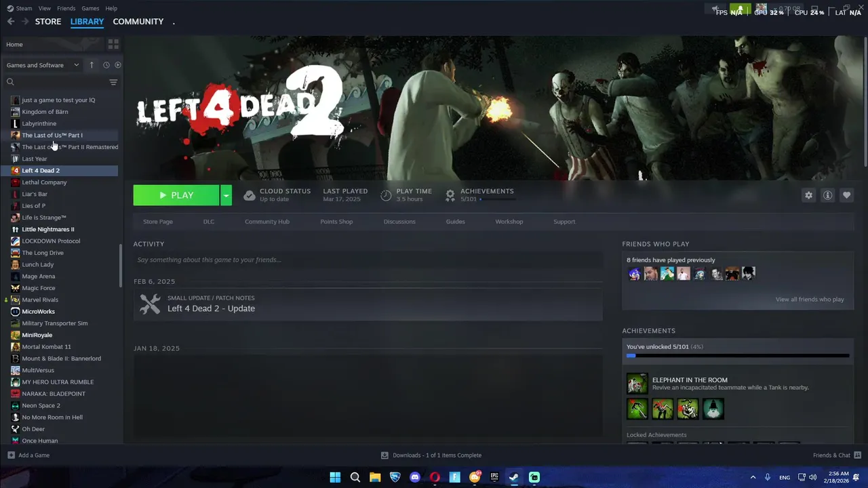Viewport: 868px width, 488px height.
Task: Click the sort-by arrow icon in library sidebar
Action: [92, 65]
